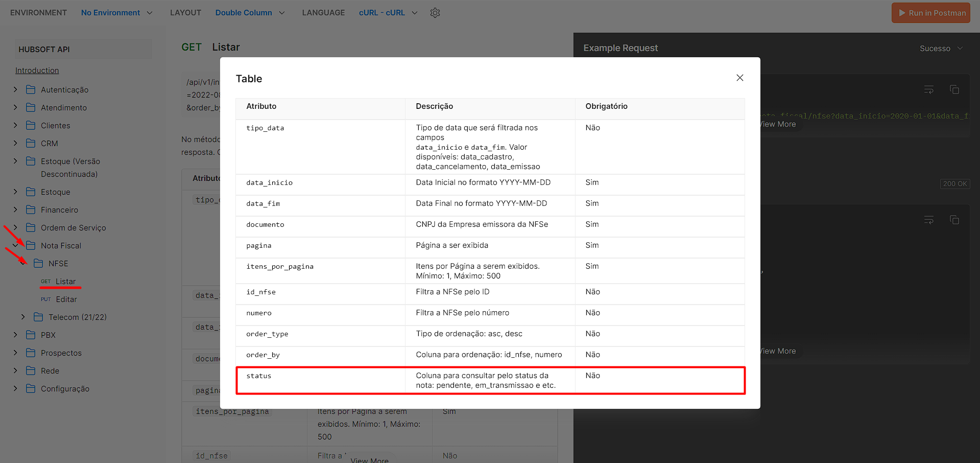
Task: Click the status attribute cell
Action: coord(320,380)
